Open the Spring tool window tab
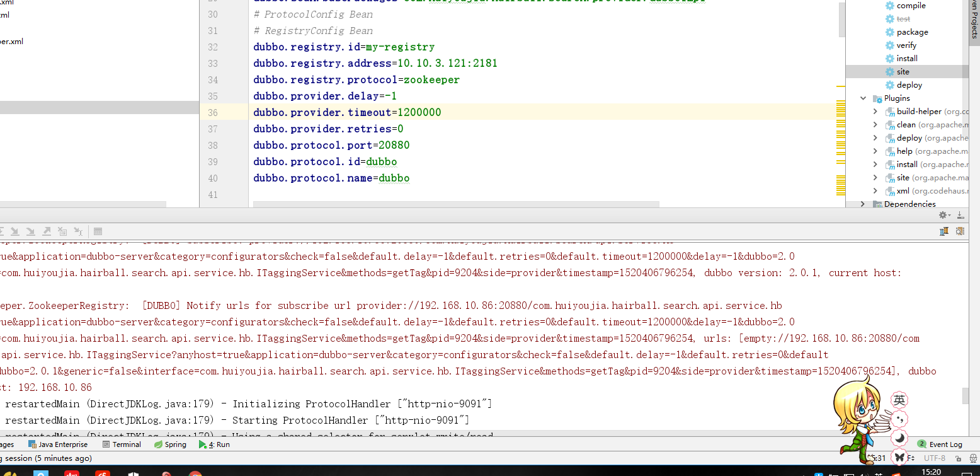Image resolution: width=980 pixels, height=476 pixels. 171,444
